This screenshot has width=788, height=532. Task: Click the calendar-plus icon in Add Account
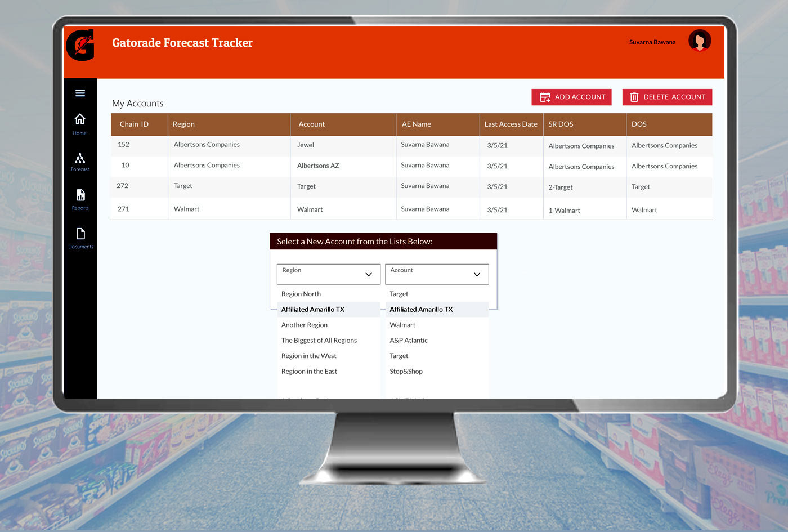coord(545,97)
